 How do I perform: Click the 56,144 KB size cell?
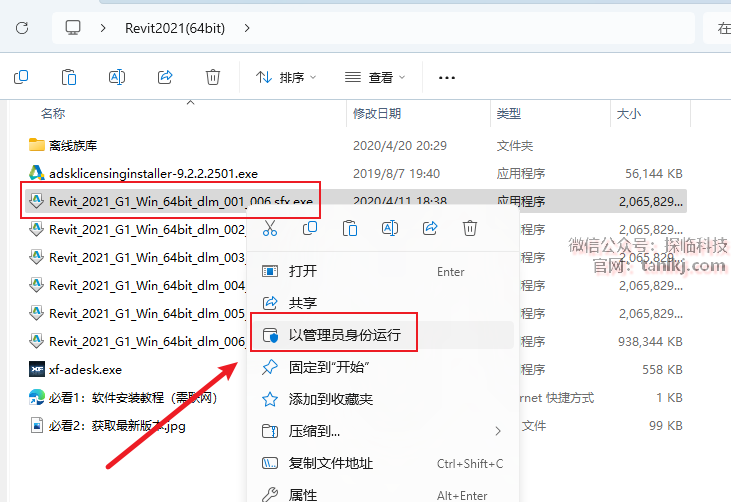(x=654, y=174)
